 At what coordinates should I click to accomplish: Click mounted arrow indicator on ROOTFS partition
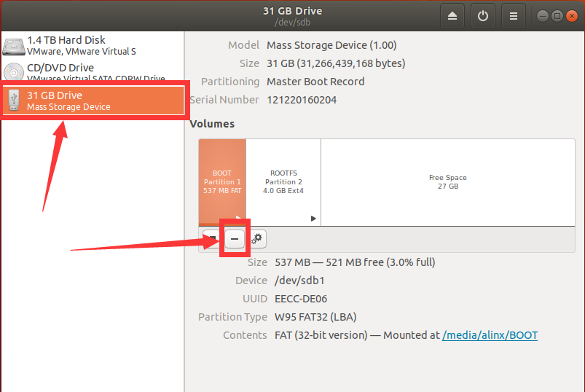(x=313, y=219)
